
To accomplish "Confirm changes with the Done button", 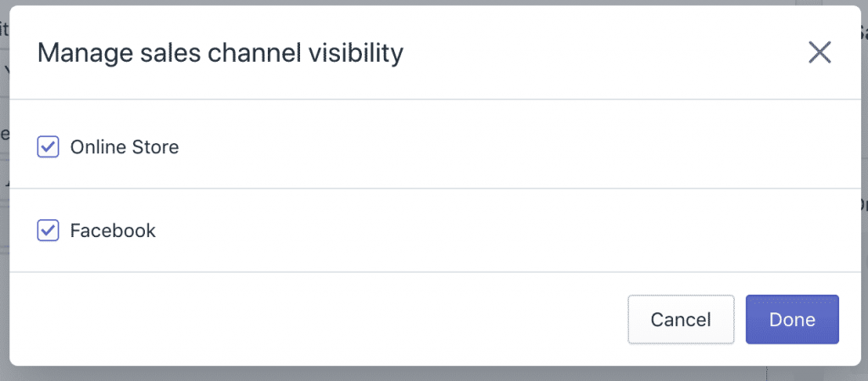I will (792, 319).
